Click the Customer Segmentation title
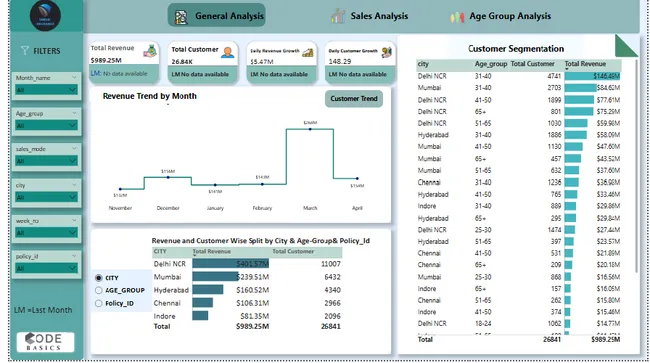 516,48
